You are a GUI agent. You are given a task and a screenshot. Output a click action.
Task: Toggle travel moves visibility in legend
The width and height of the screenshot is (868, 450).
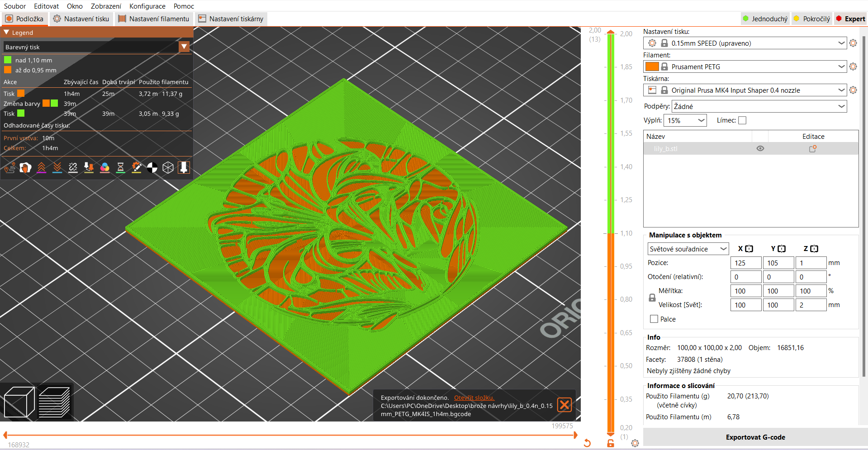[x=9, y=168]
